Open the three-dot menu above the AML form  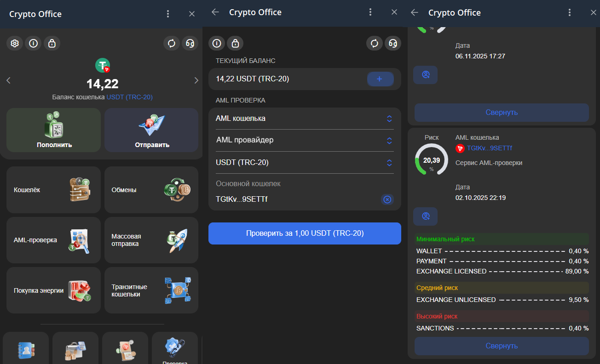(x=370, y=12)
